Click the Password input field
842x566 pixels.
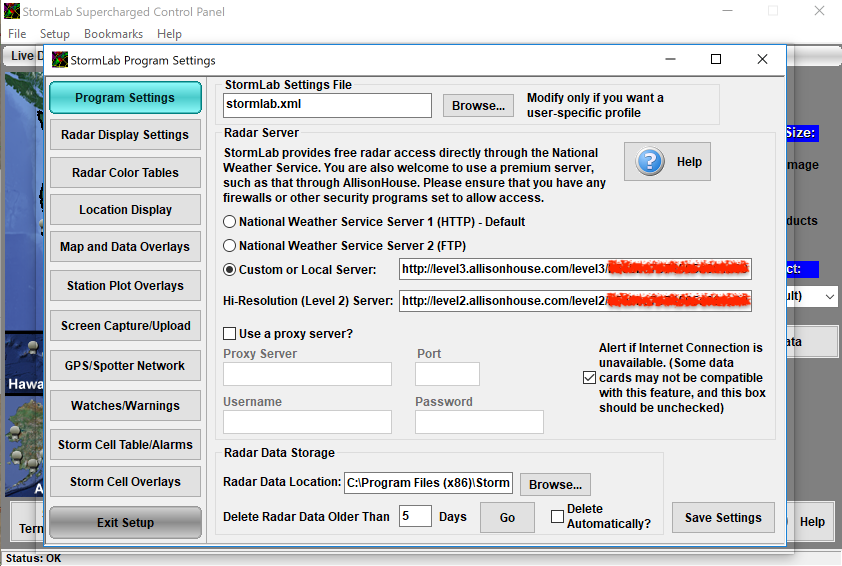tap(479, 422)
